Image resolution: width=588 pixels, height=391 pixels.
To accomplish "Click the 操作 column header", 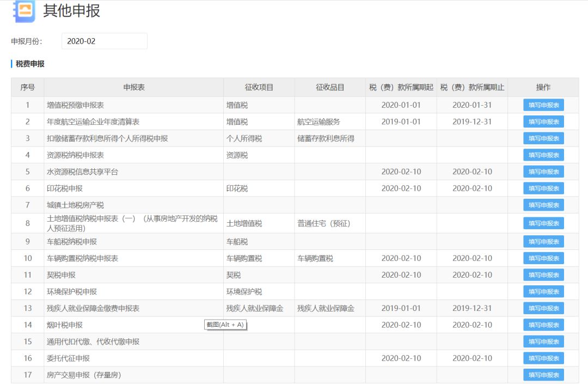I will pos(543,88).
